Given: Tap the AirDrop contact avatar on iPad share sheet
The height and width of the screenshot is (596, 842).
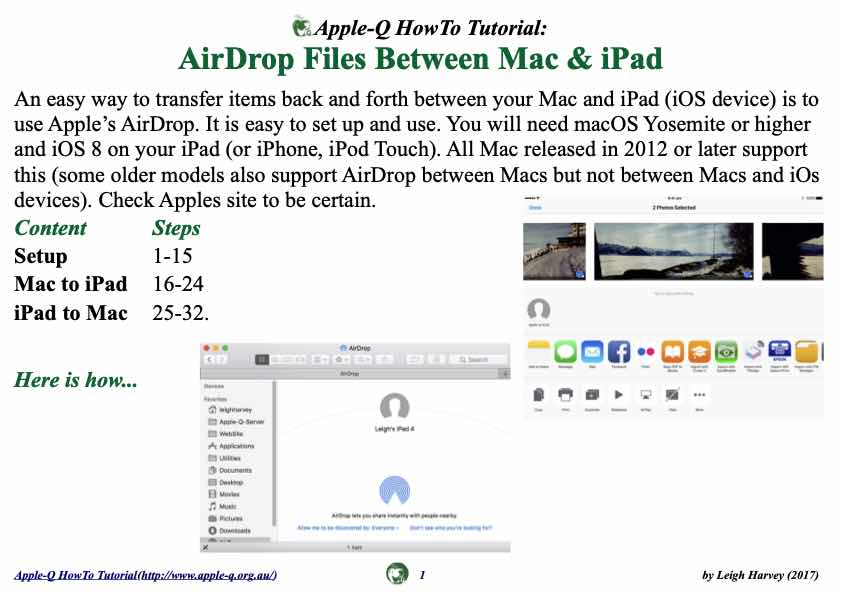Looking at the screenshot, I should (x=539, y=309).
